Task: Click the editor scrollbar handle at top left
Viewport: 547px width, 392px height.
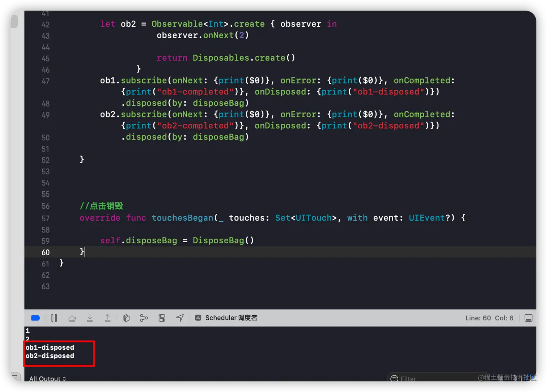Action: (x=14, y=21)
